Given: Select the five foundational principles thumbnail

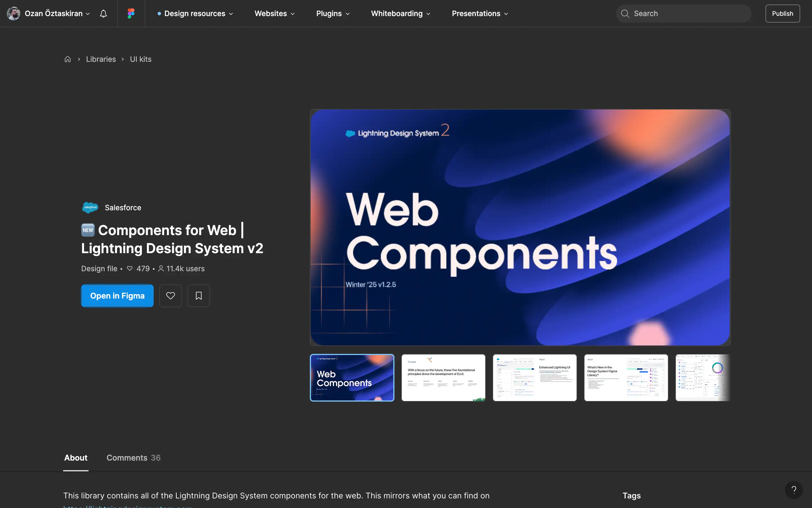Looking at the screenshot, I should [443, 378].
